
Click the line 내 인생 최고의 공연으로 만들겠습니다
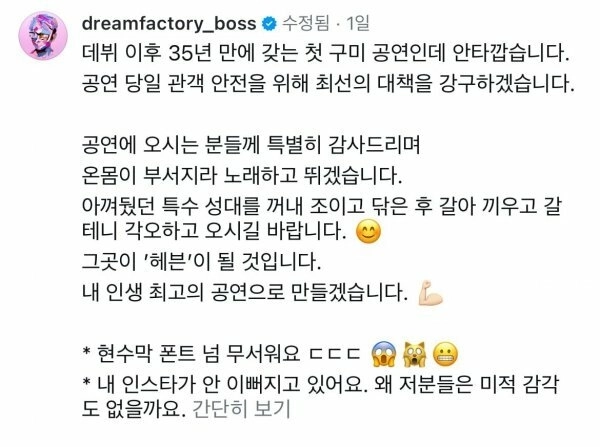coord(245,293)
